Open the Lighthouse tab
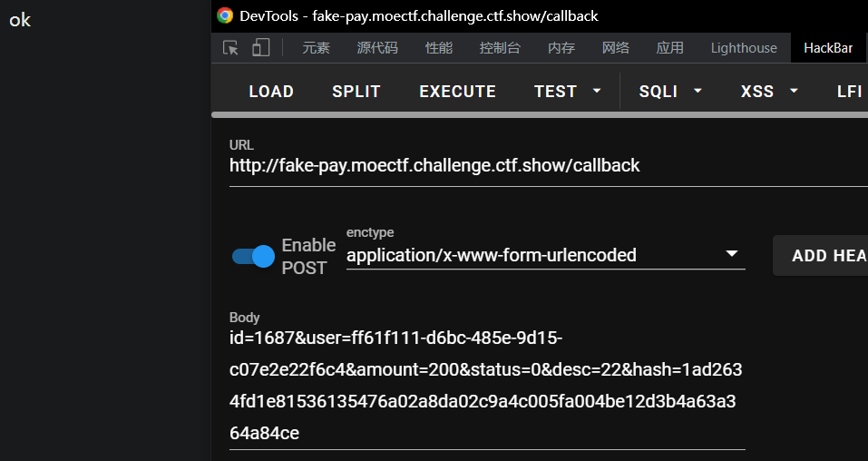Image resolution: width=868 pixels, height=461 pixels. 744,48
